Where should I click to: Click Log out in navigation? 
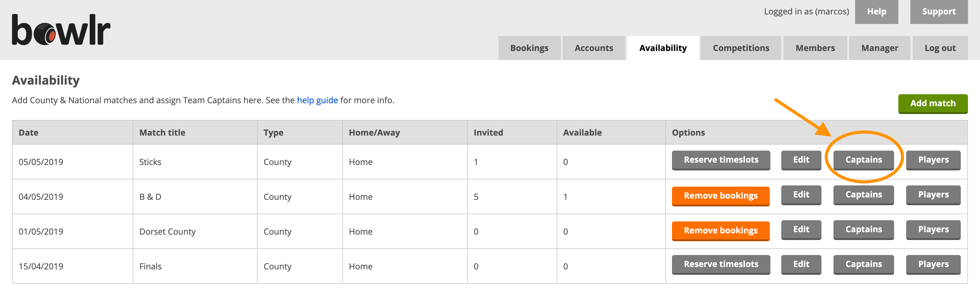pos(940,48)
